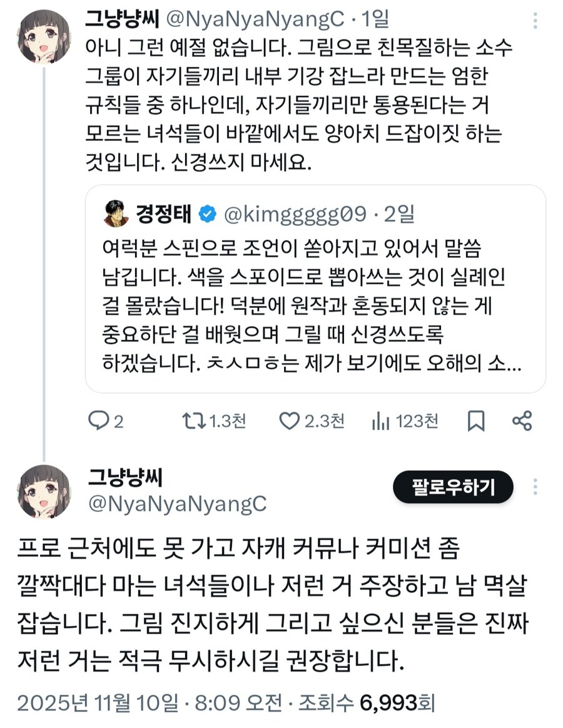The width and height of the screenshot is (563, 728).
Task: Like the tweet with heart icon
Action: click(x=288, y=421)
